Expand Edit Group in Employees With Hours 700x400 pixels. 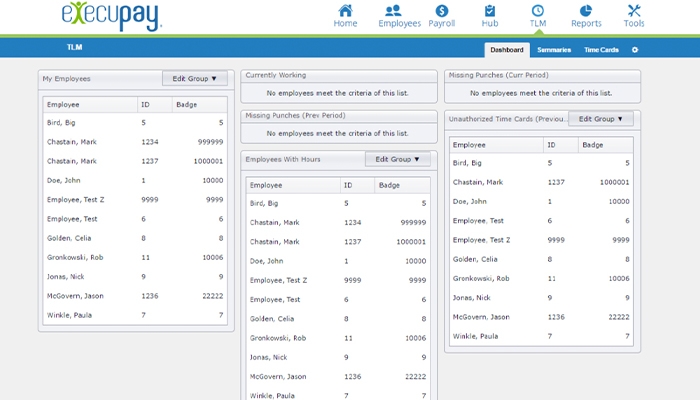tap(397, 159)
